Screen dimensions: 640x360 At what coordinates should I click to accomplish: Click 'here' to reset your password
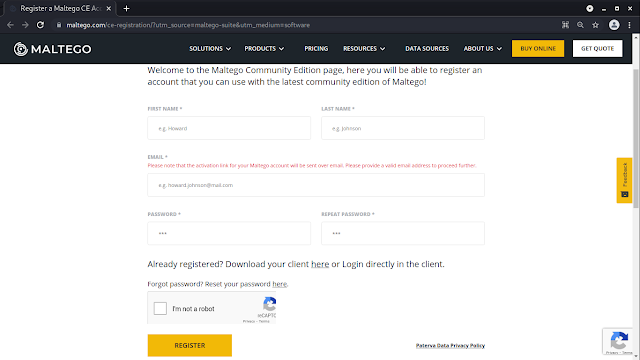point(280,284)
